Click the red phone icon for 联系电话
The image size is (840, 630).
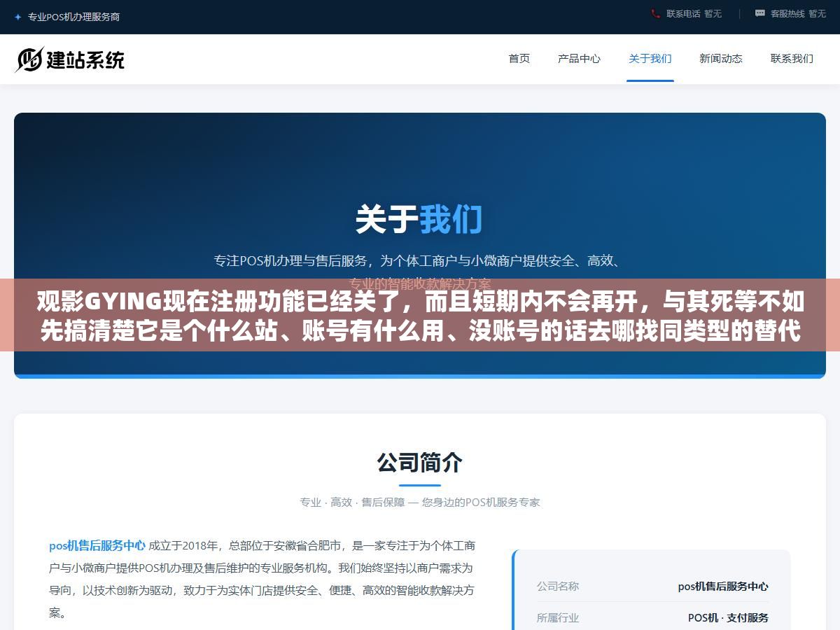[655, 13]
